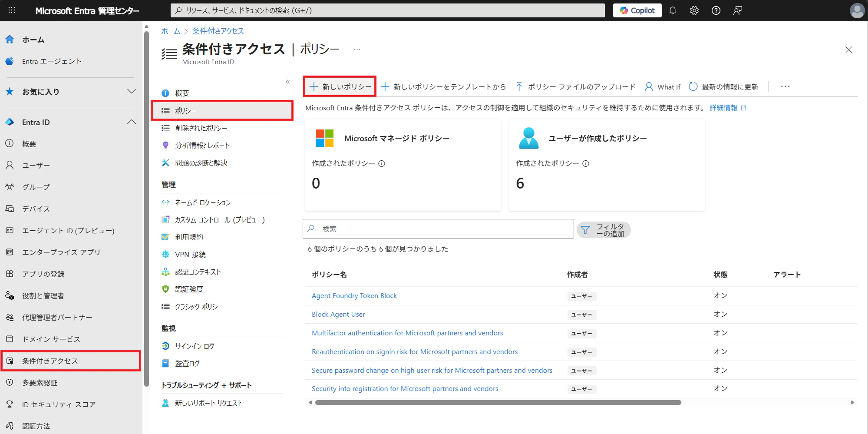This screenshot has height=434, width=868.
Task: Open the more options ellipsis beside page title
Action: point(357,50)
